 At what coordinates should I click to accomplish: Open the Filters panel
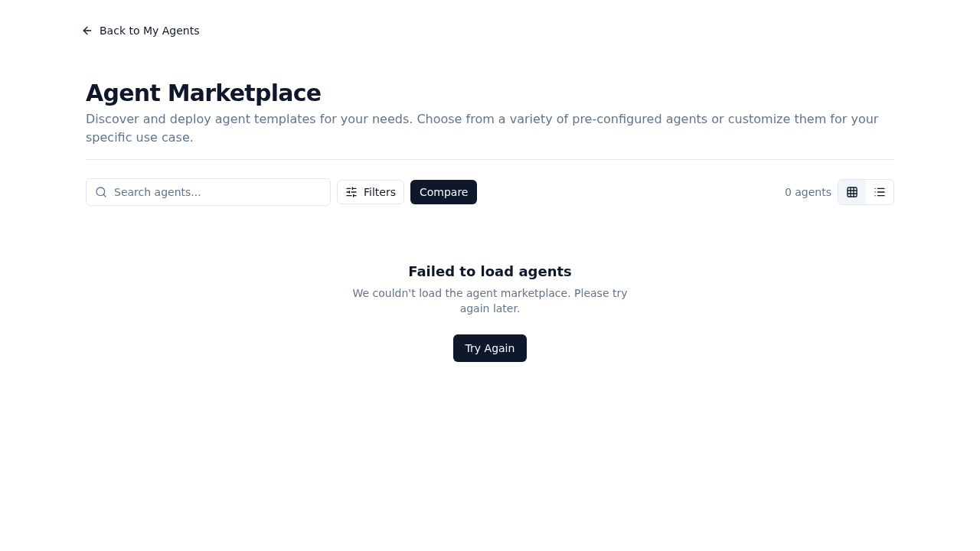click(x=371, y=192)
